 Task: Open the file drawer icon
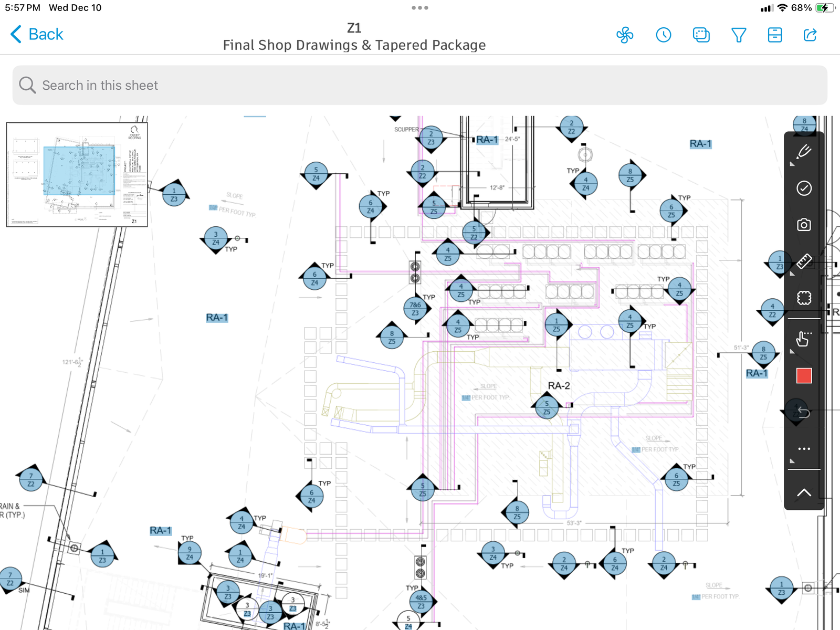[775, 35]
